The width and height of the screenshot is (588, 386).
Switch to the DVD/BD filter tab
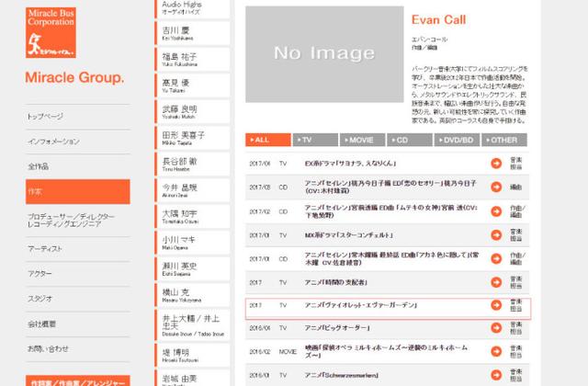click(x=457, y=140)
